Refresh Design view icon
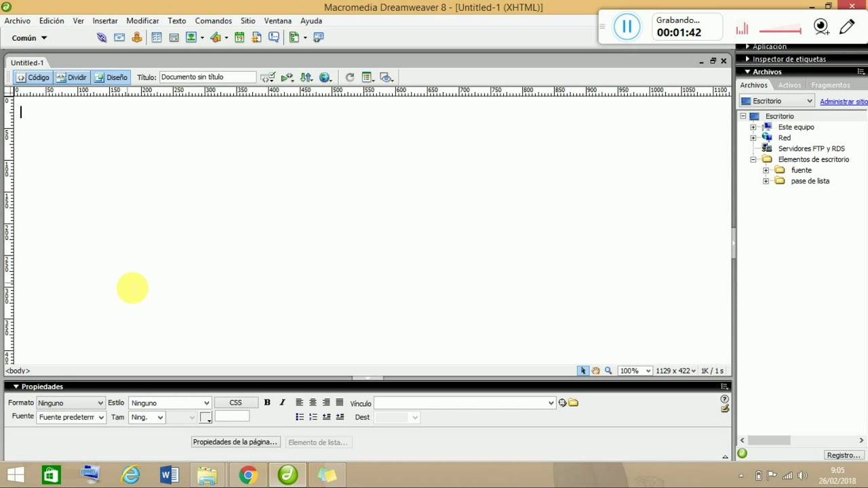 click(349, 77)
